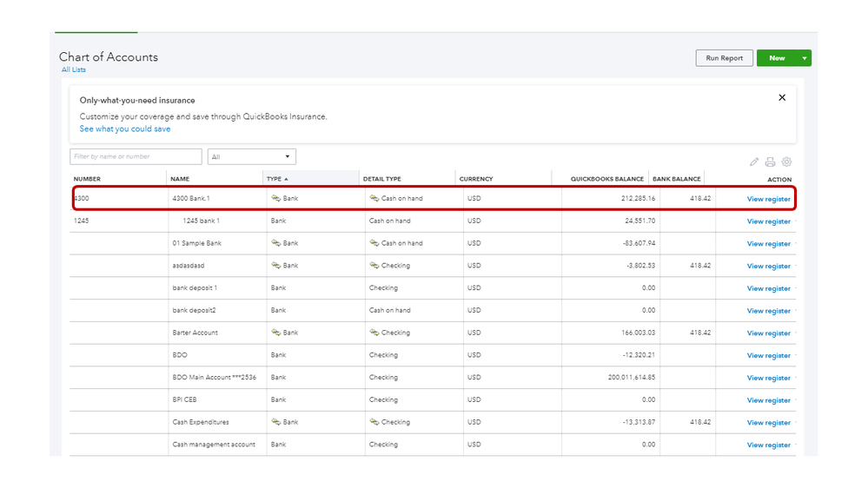Click bank feed icon in 4300 Bank.1 Type cell

click(x=275, y=199)
